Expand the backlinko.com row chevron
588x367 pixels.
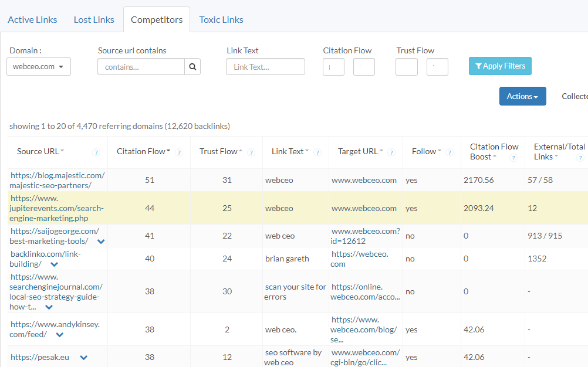coord(55,264)
